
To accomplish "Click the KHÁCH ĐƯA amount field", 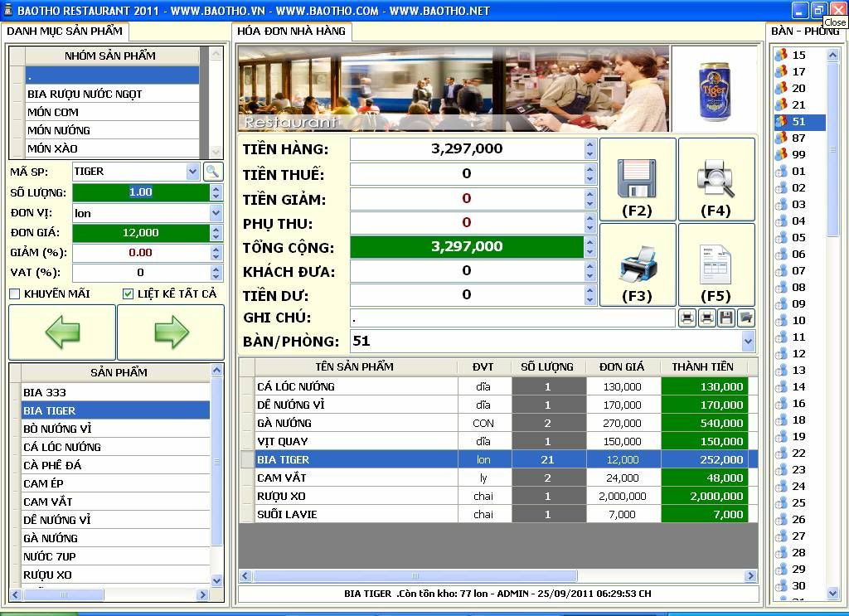I will (x=466, y=271).
